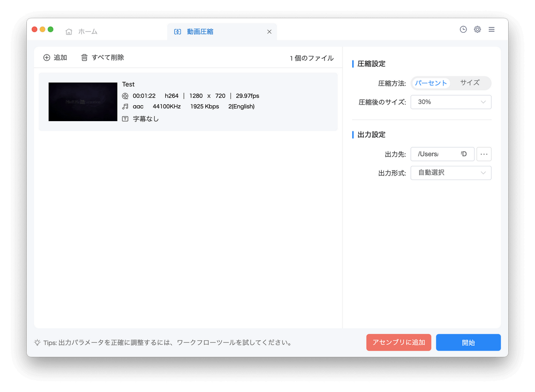Click the h264 codec value

click(172, 96)
